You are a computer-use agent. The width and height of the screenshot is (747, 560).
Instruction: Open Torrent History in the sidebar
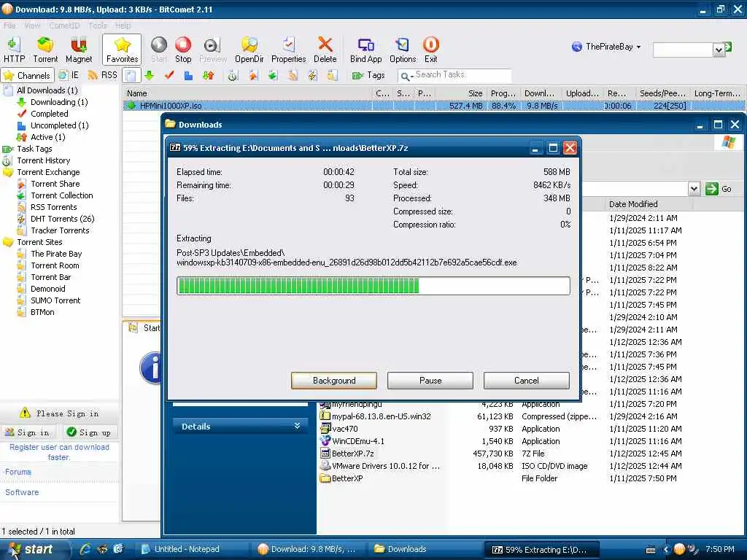(x=43, y=160)
